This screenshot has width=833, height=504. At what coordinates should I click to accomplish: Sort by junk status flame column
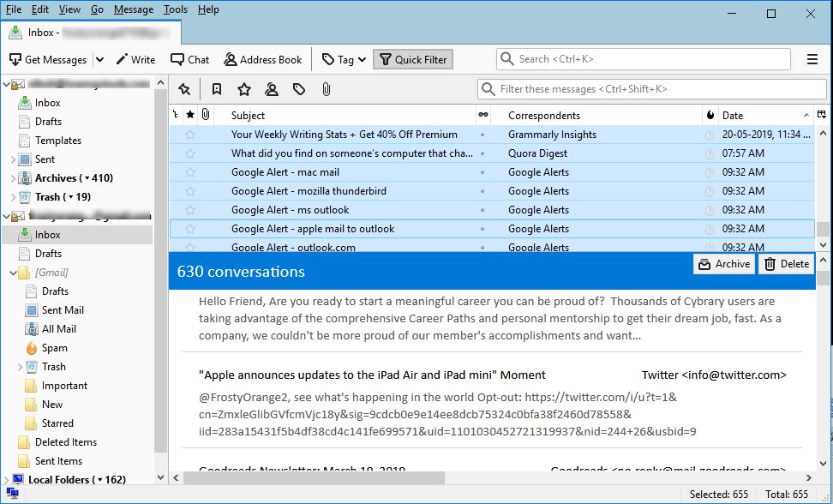tap(710, 115)
